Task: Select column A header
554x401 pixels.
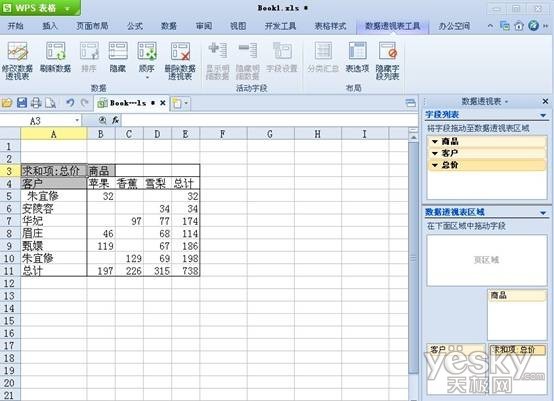Action: pos(54,134)
